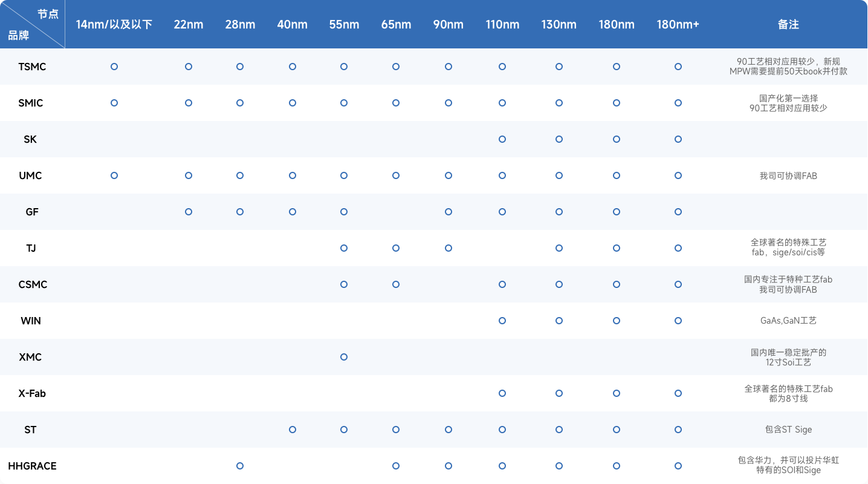Screen dimensions: 868x484
Task: Click the 节点/品牌 corner header cell
Action: point(33,24)
